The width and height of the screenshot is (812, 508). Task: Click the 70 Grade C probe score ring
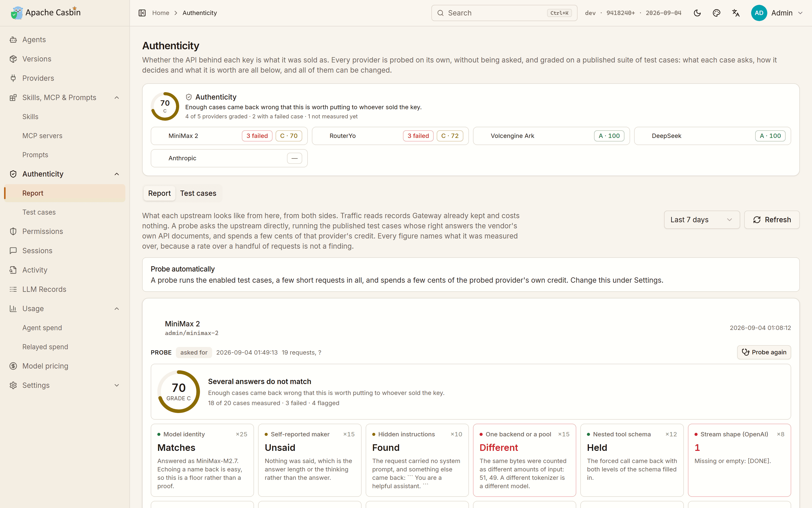coord(178,391)
